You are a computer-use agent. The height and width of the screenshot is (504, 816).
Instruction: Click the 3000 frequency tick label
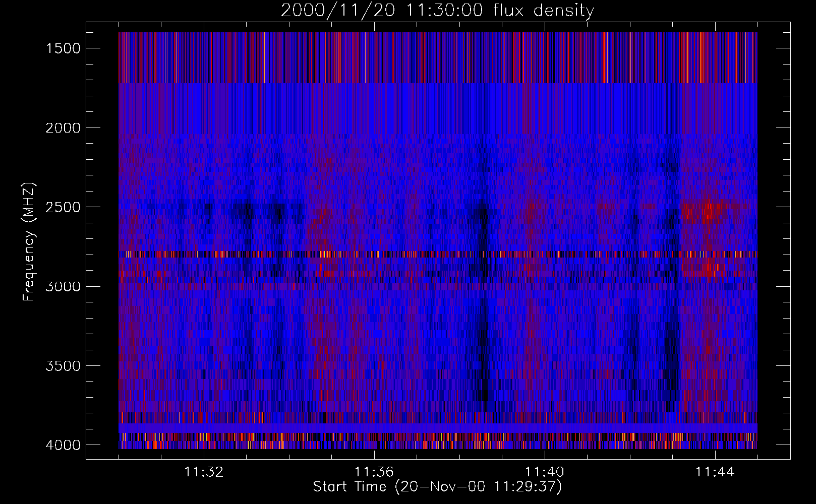[63, 286]
